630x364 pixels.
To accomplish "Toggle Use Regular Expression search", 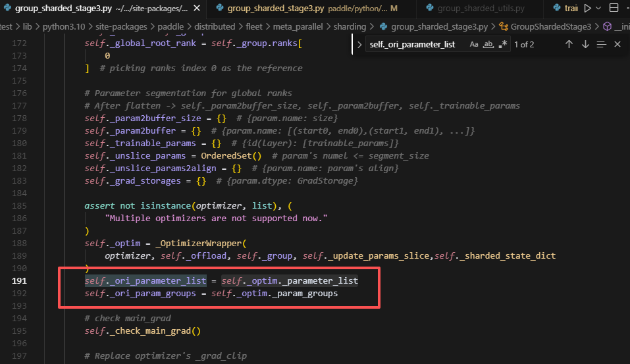I will tap(503, 44).
